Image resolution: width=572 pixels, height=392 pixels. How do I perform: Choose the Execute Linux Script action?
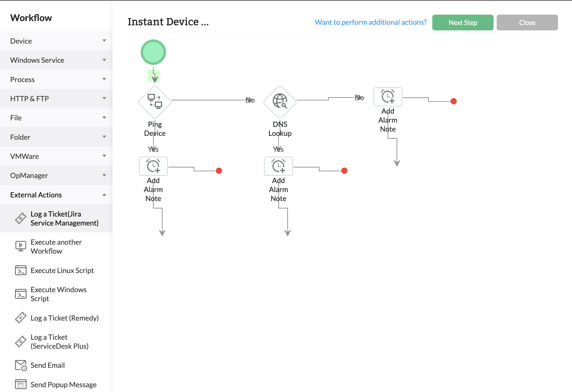coord(62,270)
